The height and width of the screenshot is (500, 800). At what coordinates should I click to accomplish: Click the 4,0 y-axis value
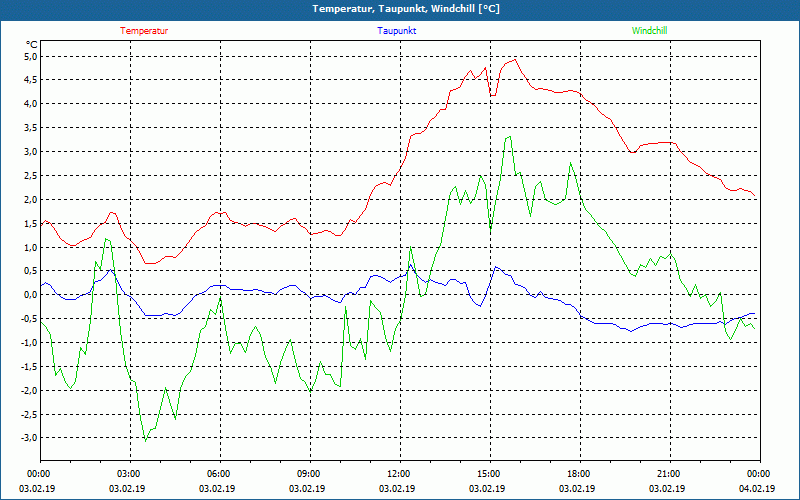tap(31, 104)
